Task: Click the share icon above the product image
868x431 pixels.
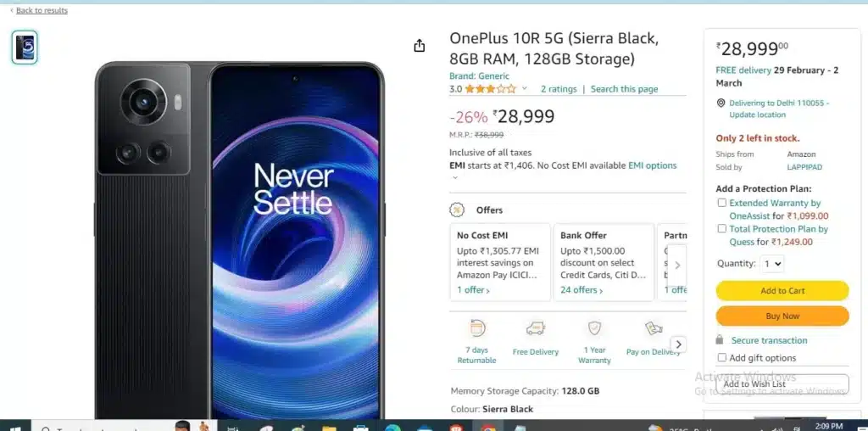Action: click(419, 46)
